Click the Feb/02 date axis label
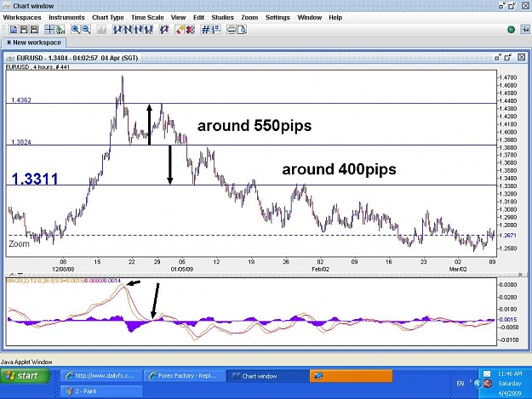Image resolution: width=532 pixels, height=399 pixels. (x=320, y=269)
